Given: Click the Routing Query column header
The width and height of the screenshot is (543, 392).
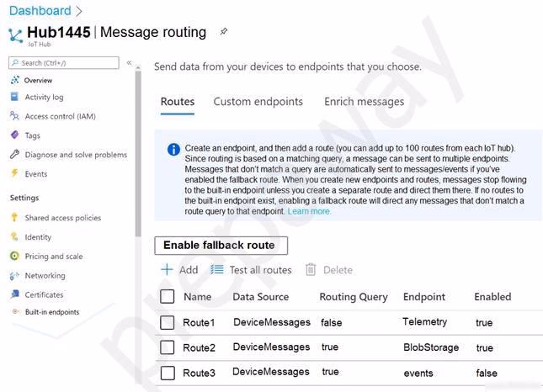Looking at the screenshot, I should pos(354,297).
